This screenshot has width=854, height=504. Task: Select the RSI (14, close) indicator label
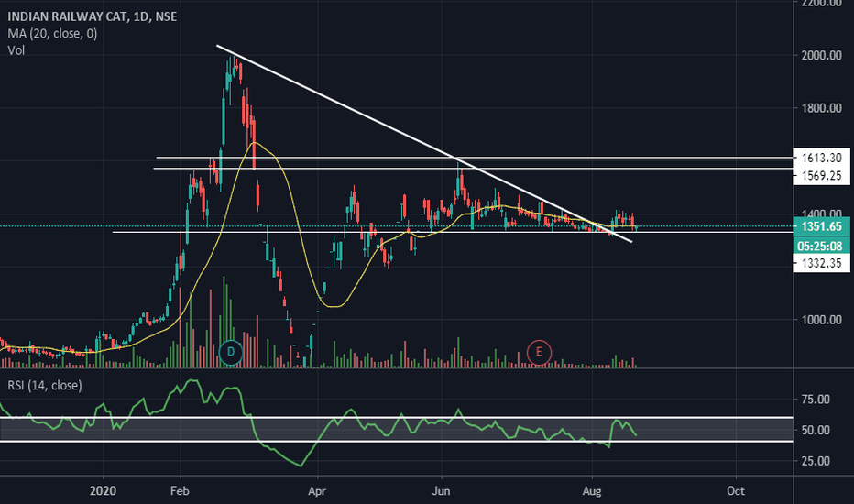pyautogui.click(x=45, y=385)
